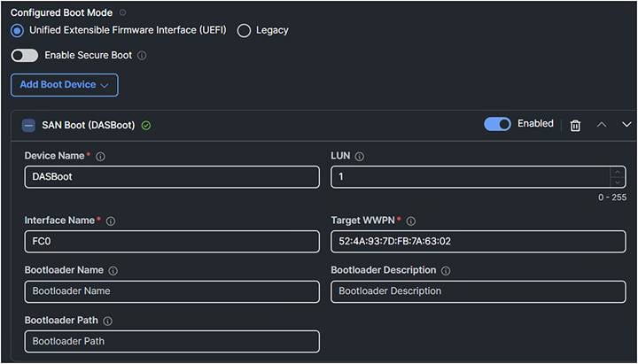Click info icon next to Bootloader Path

tap(107, 321)
